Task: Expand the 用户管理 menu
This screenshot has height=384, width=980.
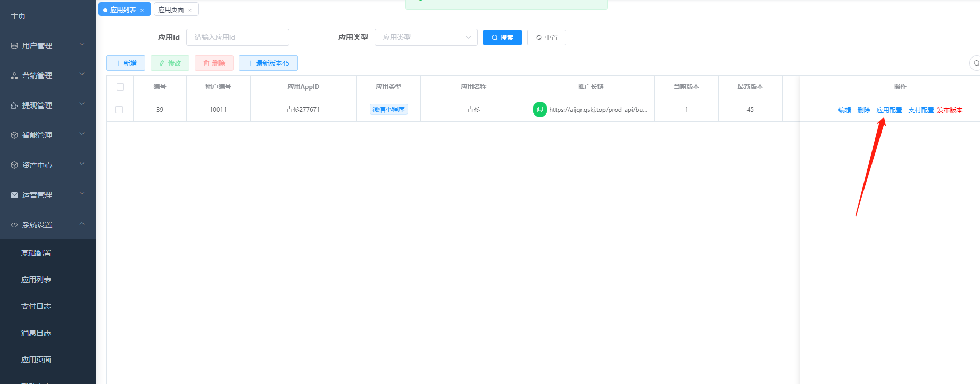Action: coord(82,45)
